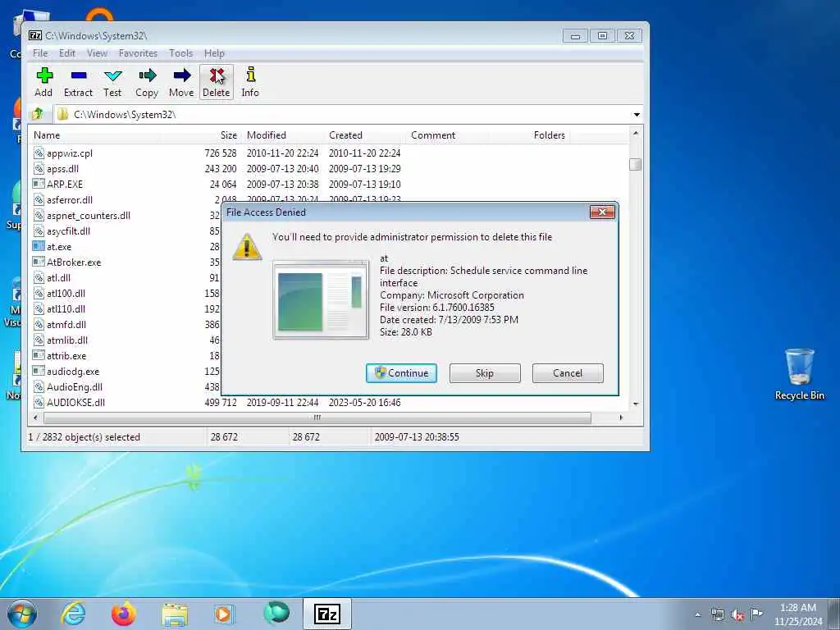Click the Extract toolbar icon
Image resolution: width=840 pixels, height=630 pixels.
click(x=78, y=82)
